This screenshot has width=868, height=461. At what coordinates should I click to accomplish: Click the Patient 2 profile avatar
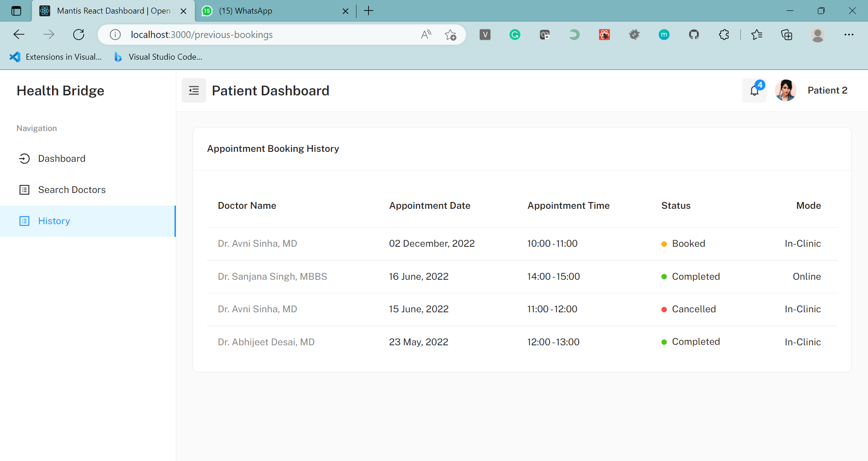786,90
